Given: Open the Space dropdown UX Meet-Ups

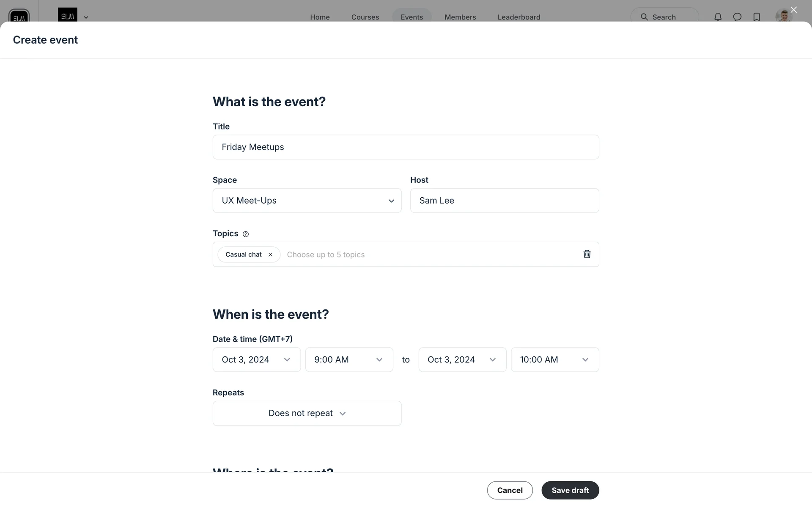Looking at the screenshot, I should 307,201.
